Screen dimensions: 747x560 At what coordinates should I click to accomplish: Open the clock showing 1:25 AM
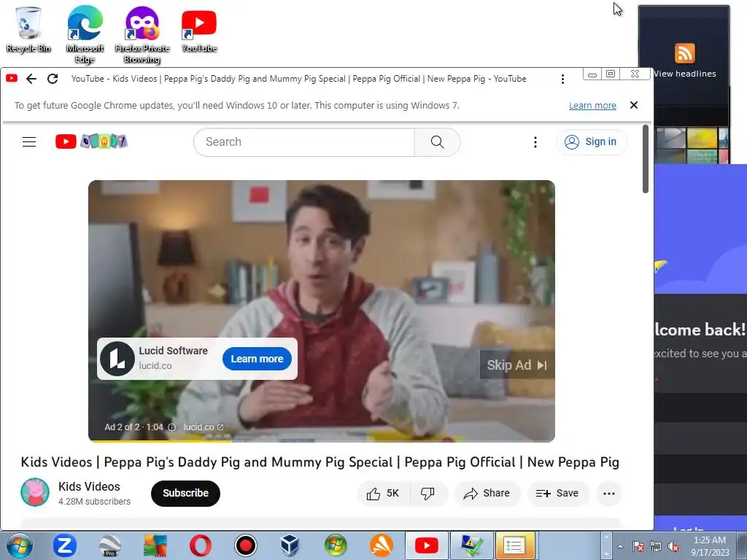tap(710, 545)
